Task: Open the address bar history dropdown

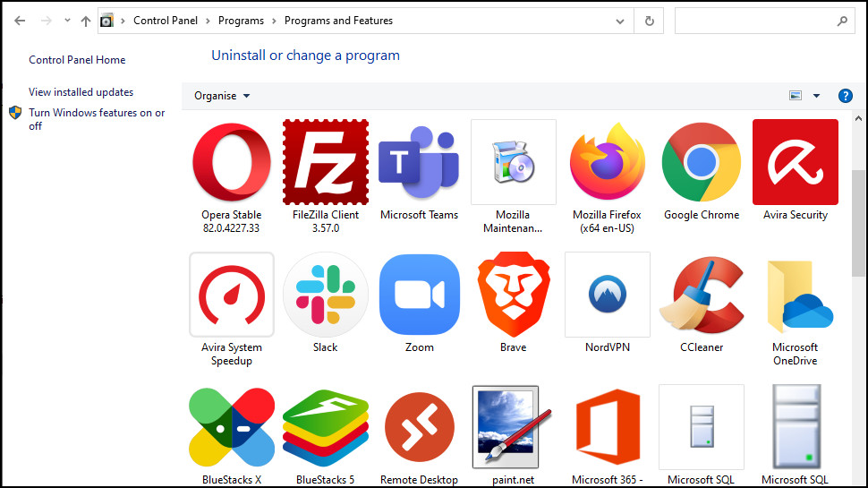Action: coord(620,21)
